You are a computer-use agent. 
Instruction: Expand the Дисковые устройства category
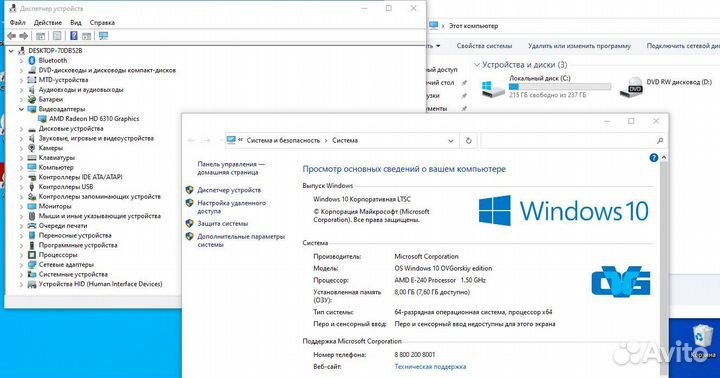click(21, 129)
